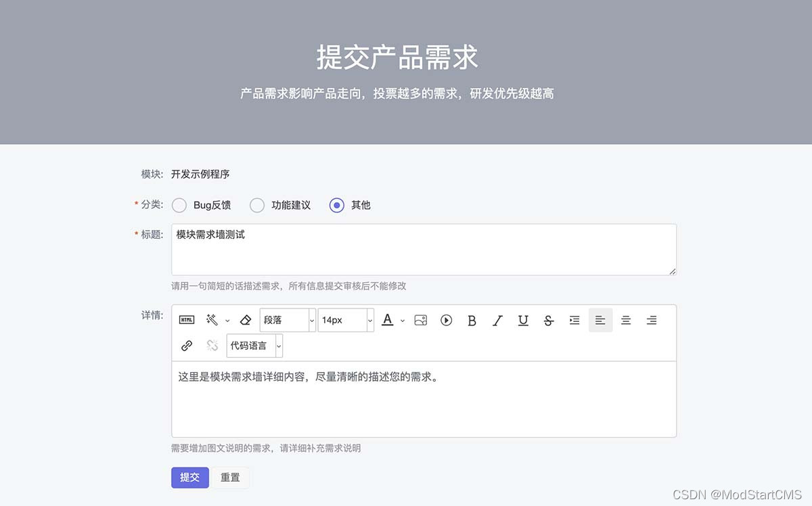Expand the font color picker arrow
812x506 pixels.
click(403, 321)
